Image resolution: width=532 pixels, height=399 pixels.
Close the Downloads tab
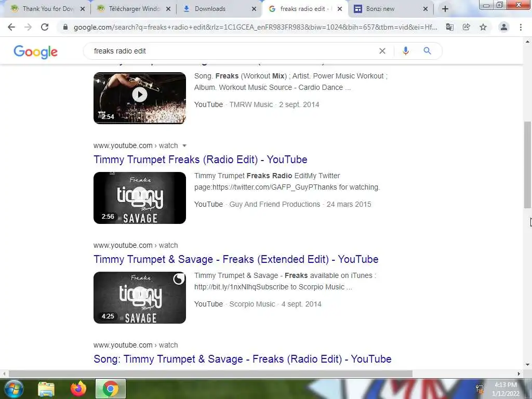click(254, 9)
